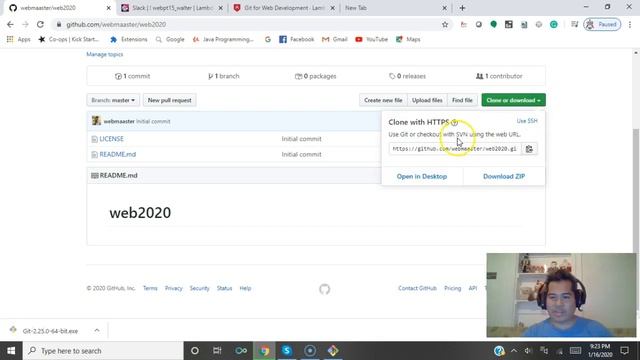Click webmaaster author name link

point(119,121)
